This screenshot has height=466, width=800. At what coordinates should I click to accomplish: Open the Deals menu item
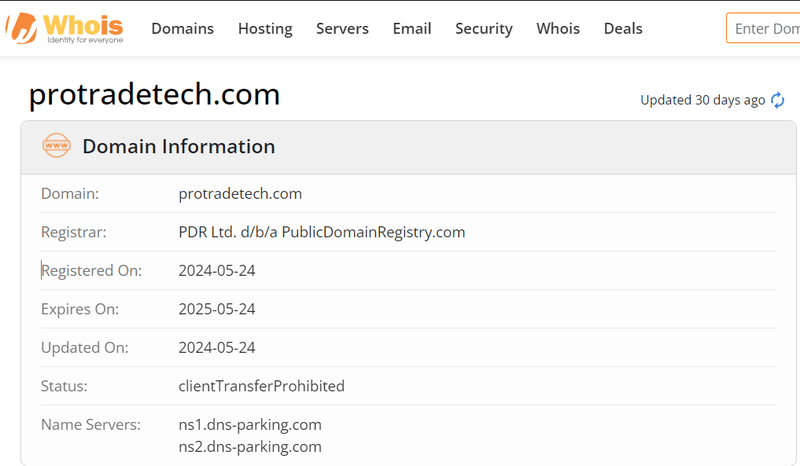623,29
